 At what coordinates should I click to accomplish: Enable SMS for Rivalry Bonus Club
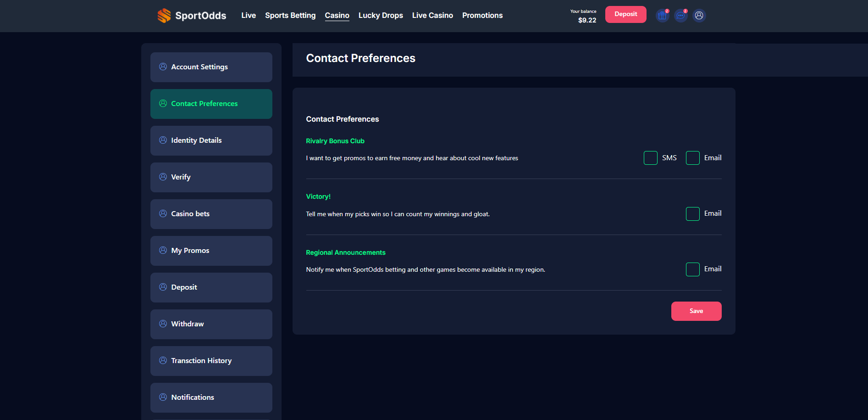[x=651, y=158]
